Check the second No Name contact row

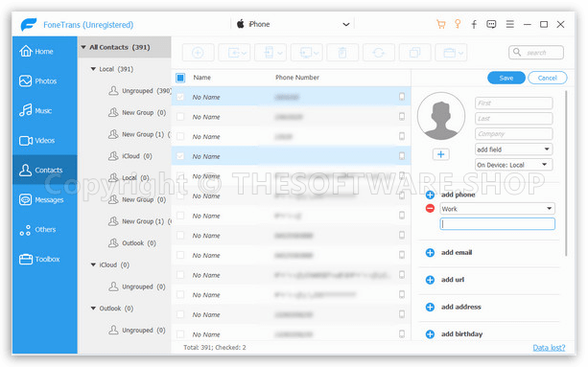tap(180, 117)
